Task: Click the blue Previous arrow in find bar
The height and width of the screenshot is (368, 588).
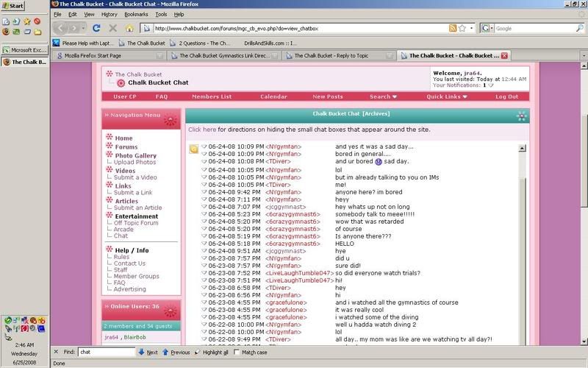Action: (165, 352)
